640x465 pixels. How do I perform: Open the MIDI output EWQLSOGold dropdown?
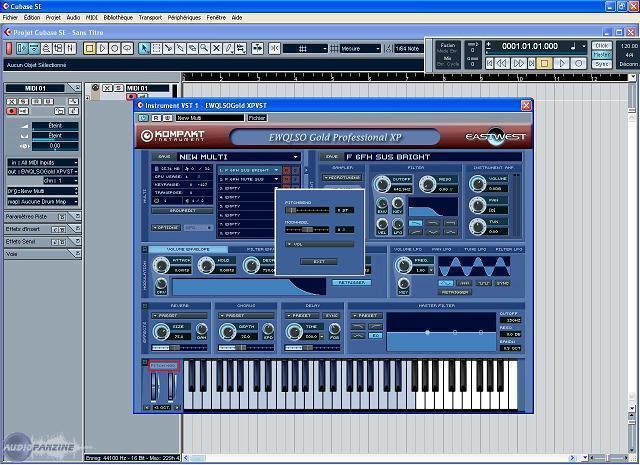[42, 171]
